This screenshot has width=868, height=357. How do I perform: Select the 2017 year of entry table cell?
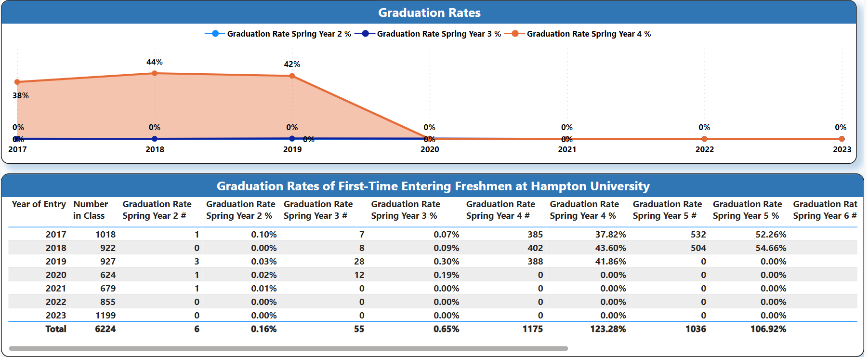pos(56,235)
